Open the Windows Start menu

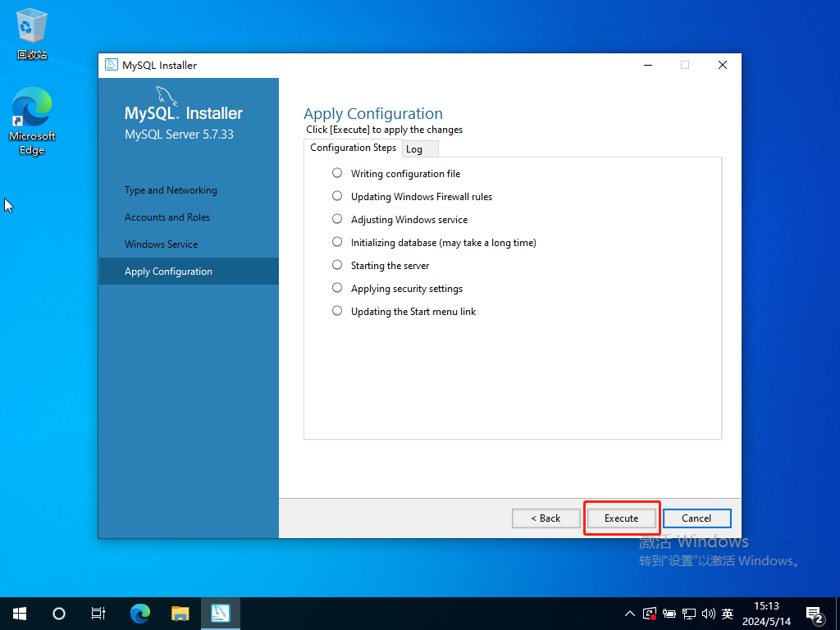tap(20, 613)
